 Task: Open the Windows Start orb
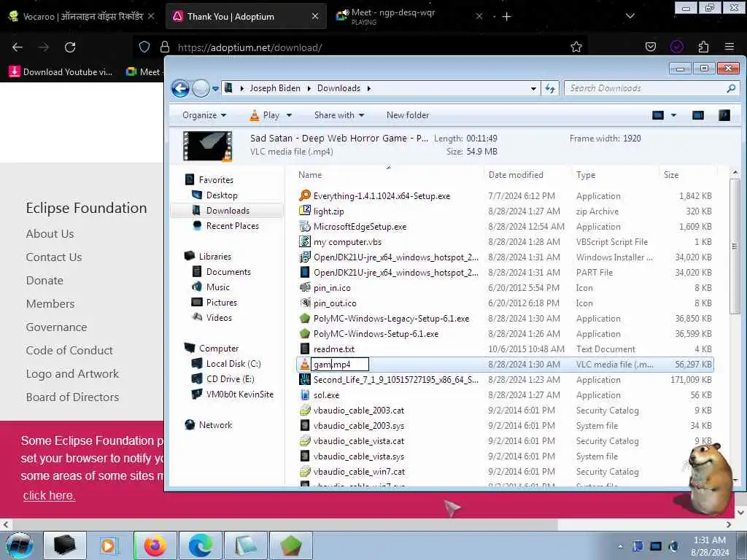[x=20, y=545]
